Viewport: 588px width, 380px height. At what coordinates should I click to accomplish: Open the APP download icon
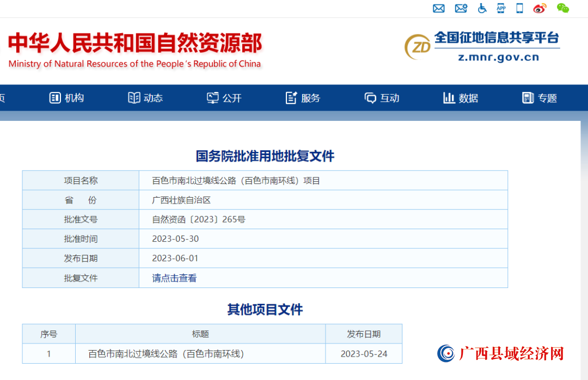[501, 8]
